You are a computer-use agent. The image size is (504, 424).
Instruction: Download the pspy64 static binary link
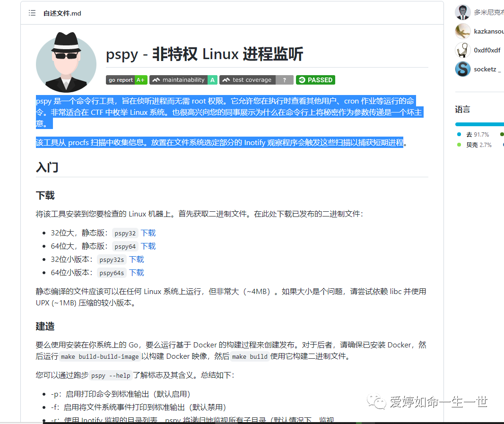coord(148,246)
